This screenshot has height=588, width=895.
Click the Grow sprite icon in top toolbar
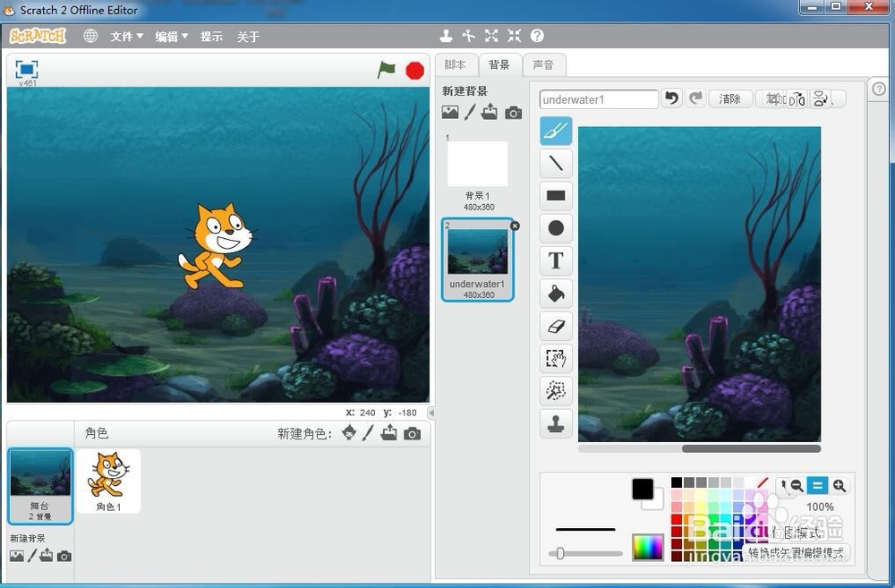(491, 36)
